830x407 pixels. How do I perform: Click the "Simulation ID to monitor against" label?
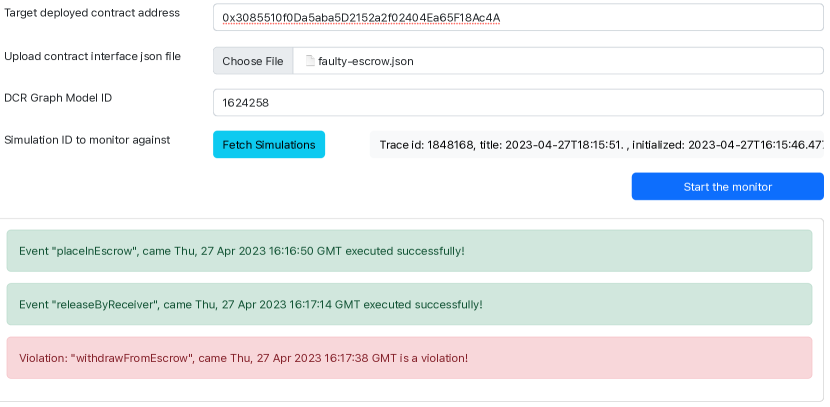(x=87, y=139)
